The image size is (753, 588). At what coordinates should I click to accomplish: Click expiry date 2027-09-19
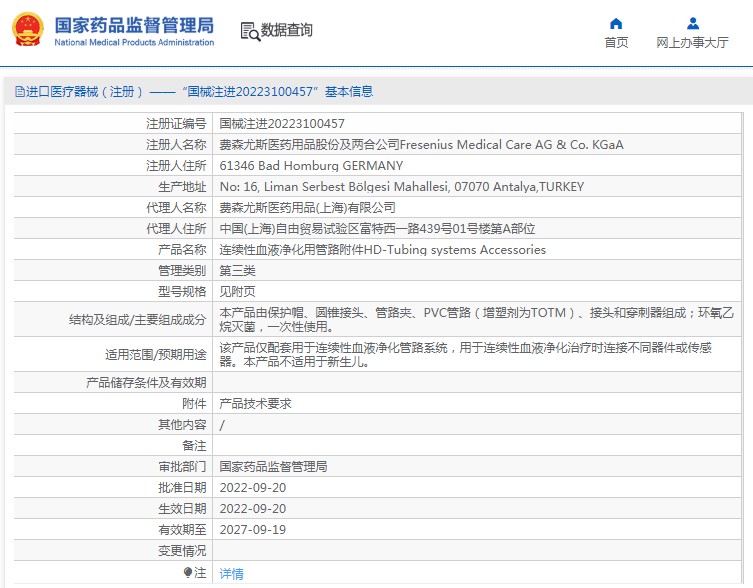click(253, 530)
